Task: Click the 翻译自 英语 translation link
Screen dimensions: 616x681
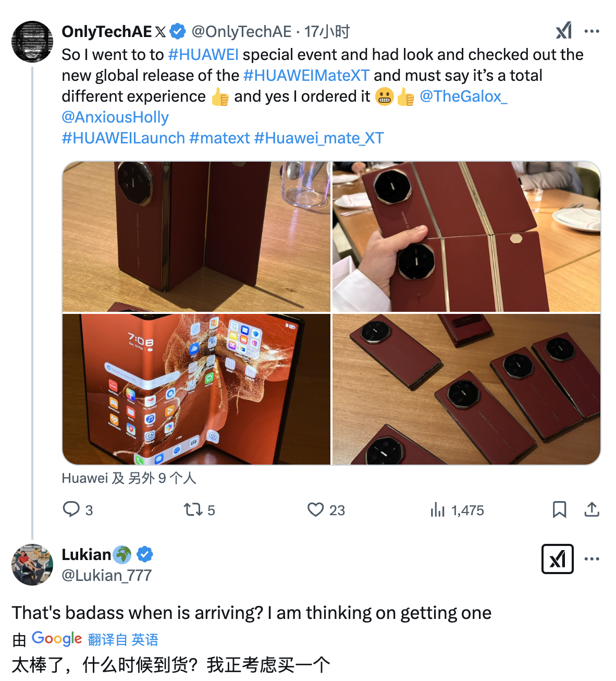Action: click(x=123, y=639)
